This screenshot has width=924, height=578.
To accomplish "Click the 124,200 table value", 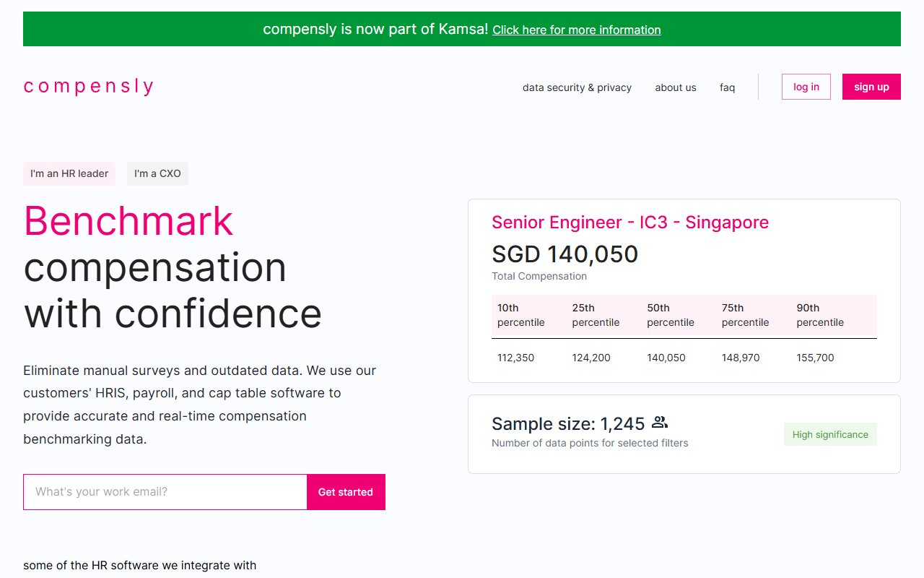I will (591, 358).
